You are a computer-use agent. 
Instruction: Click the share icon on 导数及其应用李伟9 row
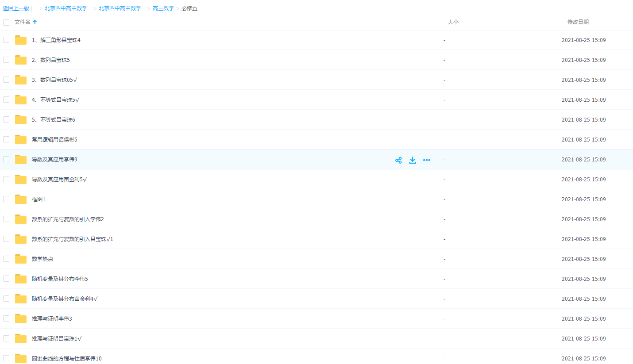pos(398,160)
